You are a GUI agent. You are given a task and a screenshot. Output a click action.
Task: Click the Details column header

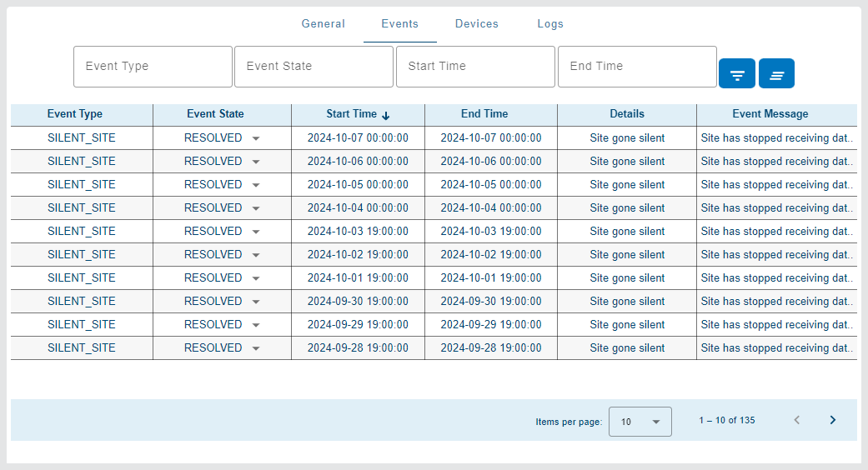click(x=627, y=114)
